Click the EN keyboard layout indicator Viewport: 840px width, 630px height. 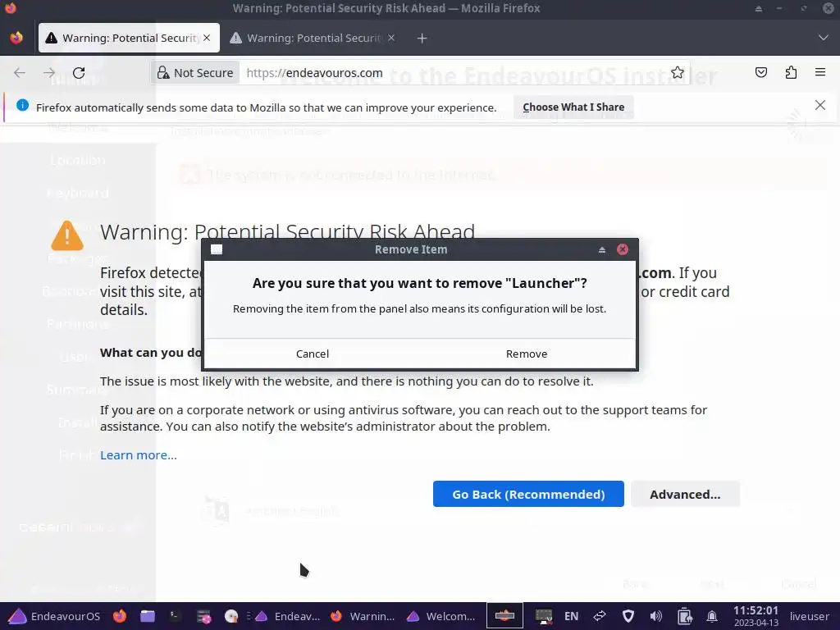pos(571,616)
